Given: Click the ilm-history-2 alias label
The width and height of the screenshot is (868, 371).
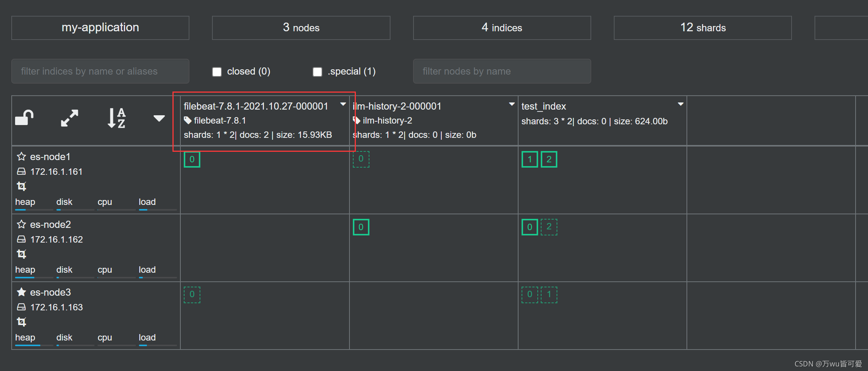Looking at the screenshot, I should coord(387,121).
